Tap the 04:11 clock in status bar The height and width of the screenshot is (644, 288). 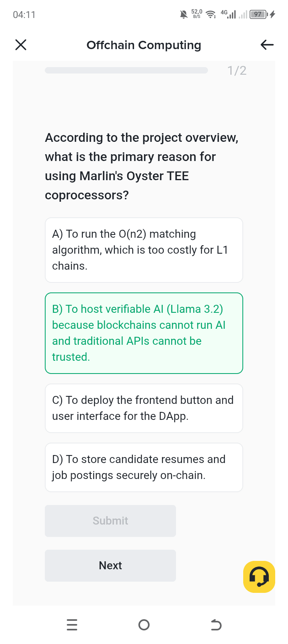pos(24,15)
